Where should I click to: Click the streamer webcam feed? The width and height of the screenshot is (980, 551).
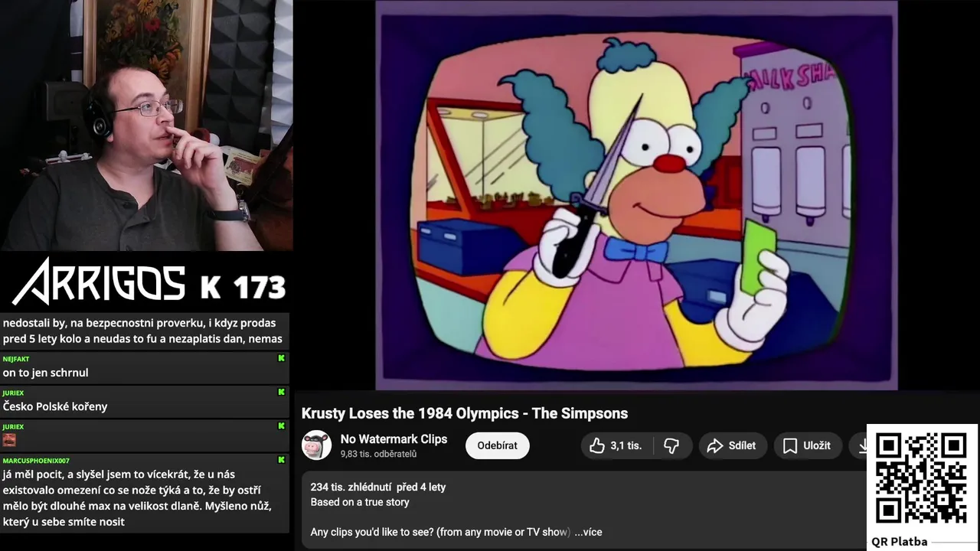tap(146, 126)
